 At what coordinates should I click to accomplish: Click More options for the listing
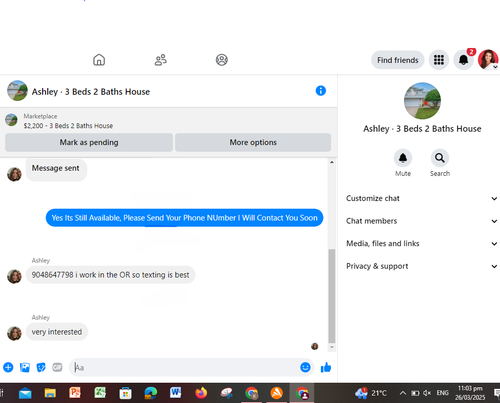(x=253, y=142)
